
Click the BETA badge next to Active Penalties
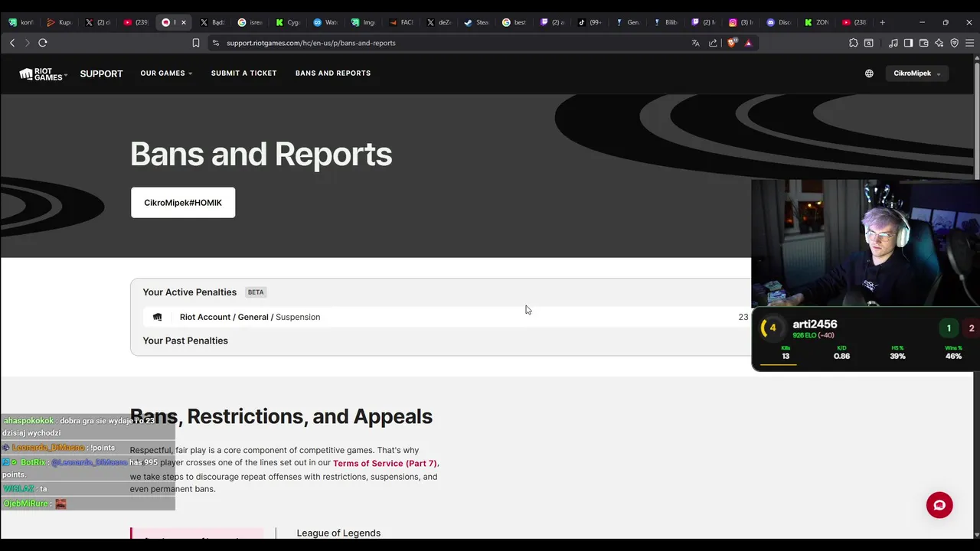click(256, 292)
